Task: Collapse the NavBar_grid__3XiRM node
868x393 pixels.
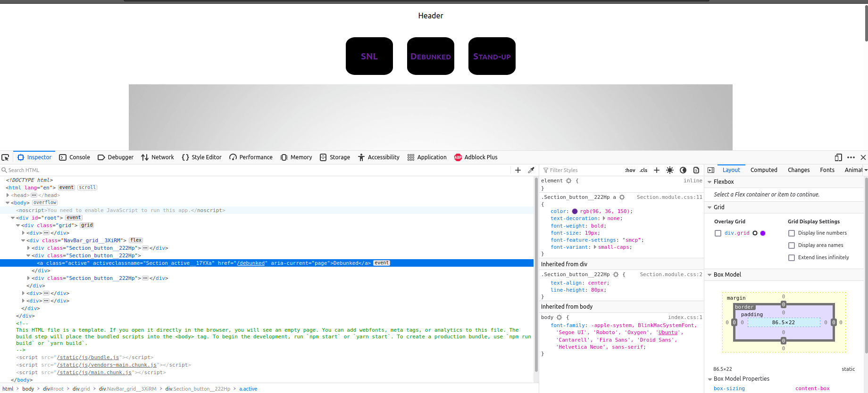Action: pos(23,240)
